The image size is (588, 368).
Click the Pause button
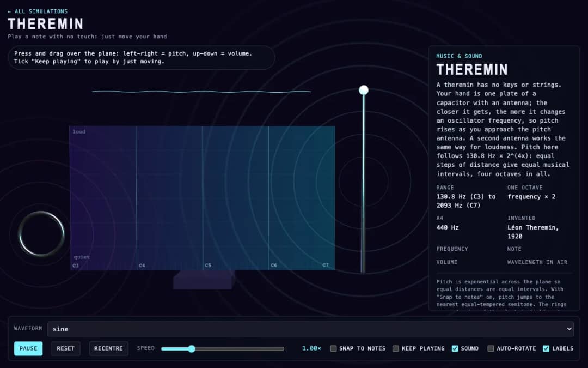coord(28,348)
